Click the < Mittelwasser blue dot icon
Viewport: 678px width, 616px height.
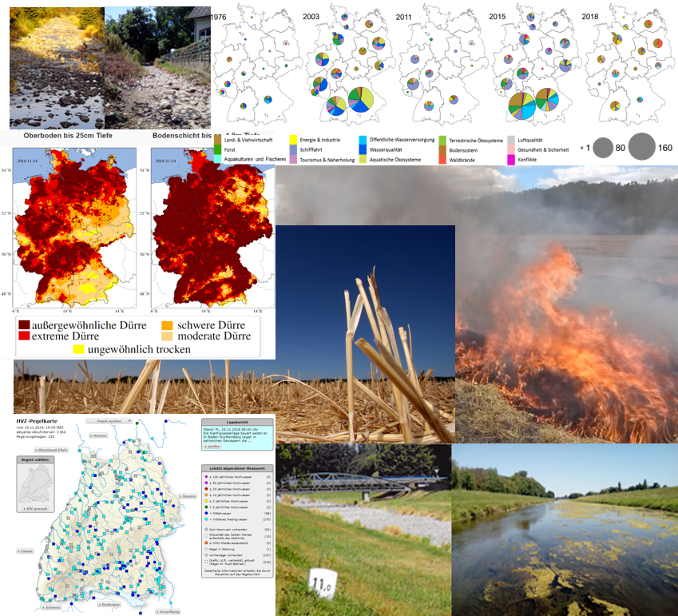(x=206, y=514)
